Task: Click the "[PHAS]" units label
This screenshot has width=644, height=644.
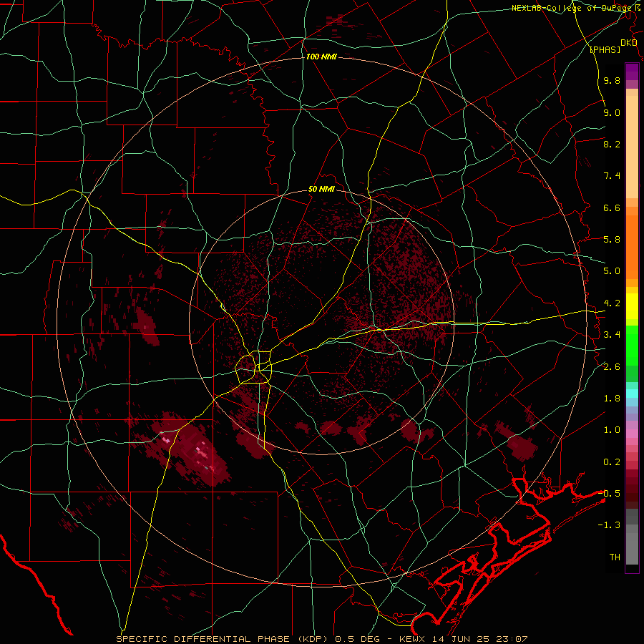Action: coord(605,49)
